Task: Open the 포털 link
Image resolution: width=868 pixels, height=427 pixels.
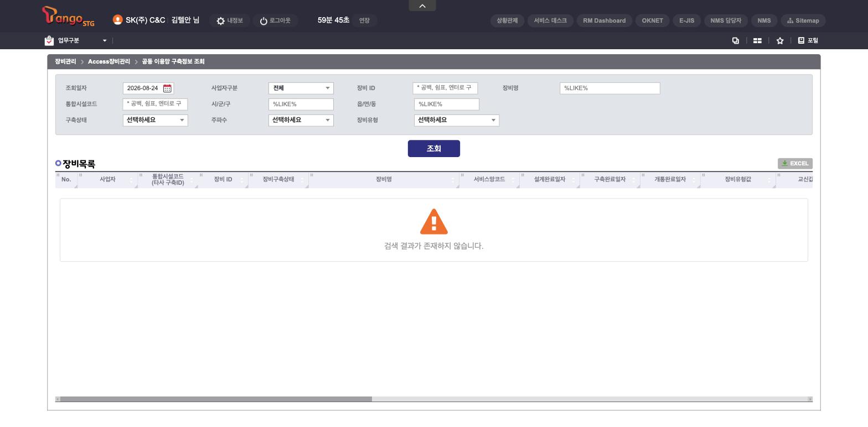Action: point(808,40)
